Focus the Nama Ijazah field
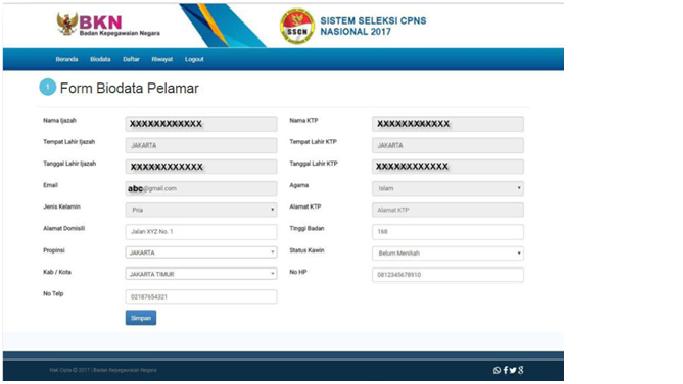The width and height of the screenshot is (683, 384). 201,124
